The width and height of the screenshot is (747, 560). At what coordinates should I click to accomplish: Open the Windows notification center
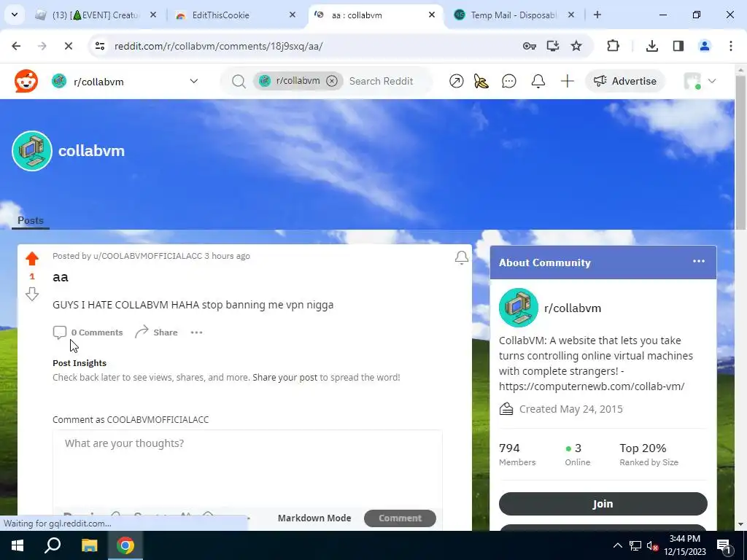coord(724,545)
